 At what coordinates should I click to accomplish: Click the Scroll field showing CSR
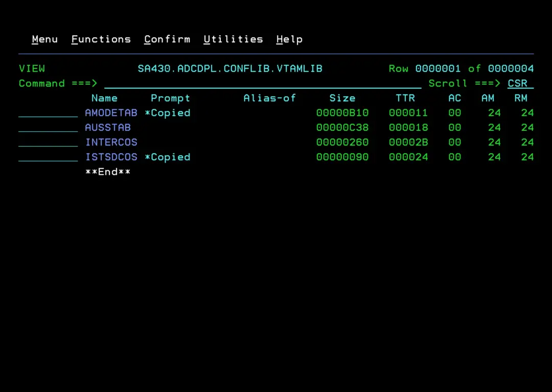tap(520, 83)
